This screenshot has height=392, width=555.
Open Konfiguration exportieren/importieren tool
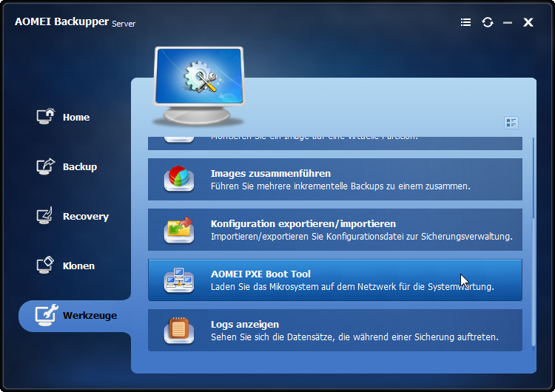pos(334,229)
